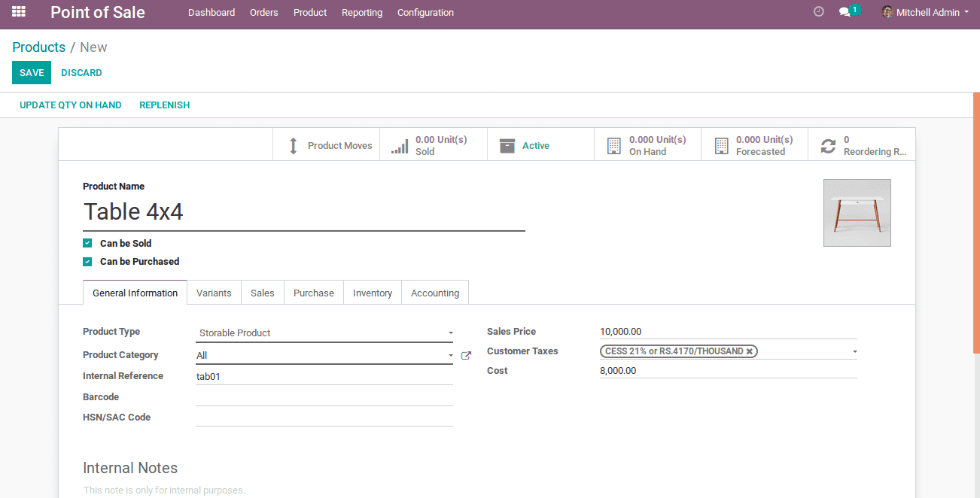Switch to the Variants tab

[214, 293]
